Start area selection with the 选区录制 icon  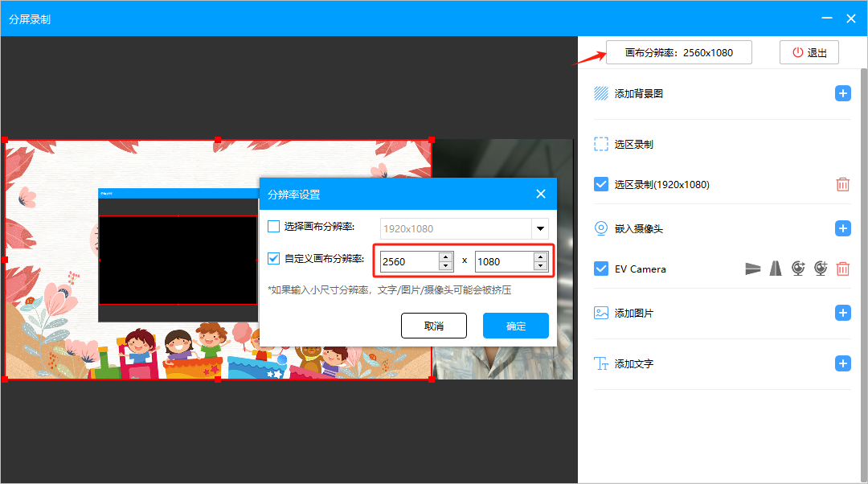(601, 145)
